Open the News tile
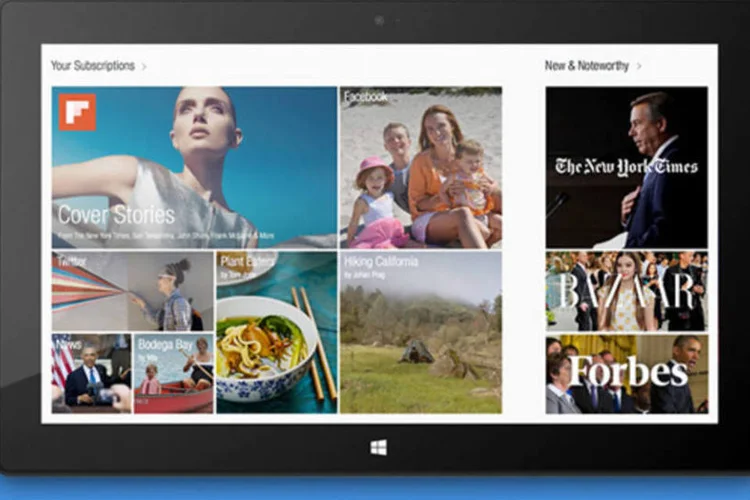Viewport: 750px width, 500px height. click(x=91, y=374)
